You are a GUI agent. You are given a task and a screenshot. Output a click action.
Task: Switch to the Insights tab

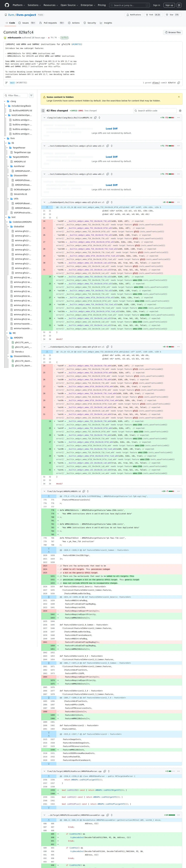click(106, 23)
